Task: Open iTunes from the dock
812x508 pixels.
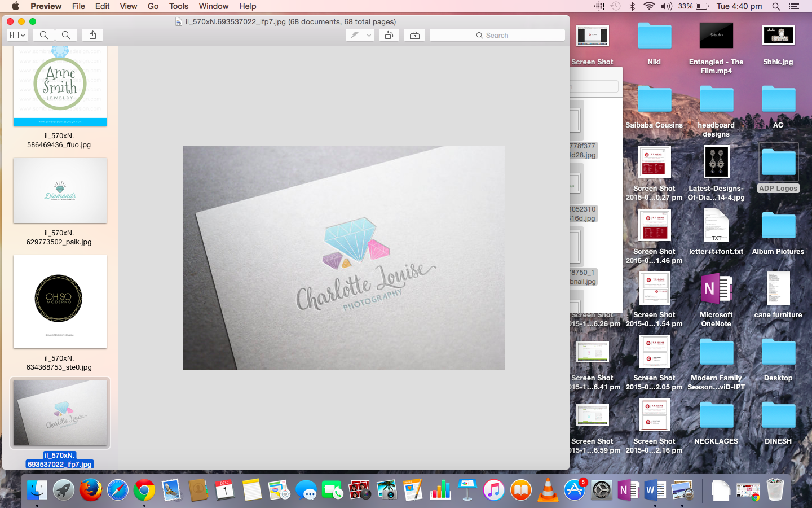Action: click(493, 490)
